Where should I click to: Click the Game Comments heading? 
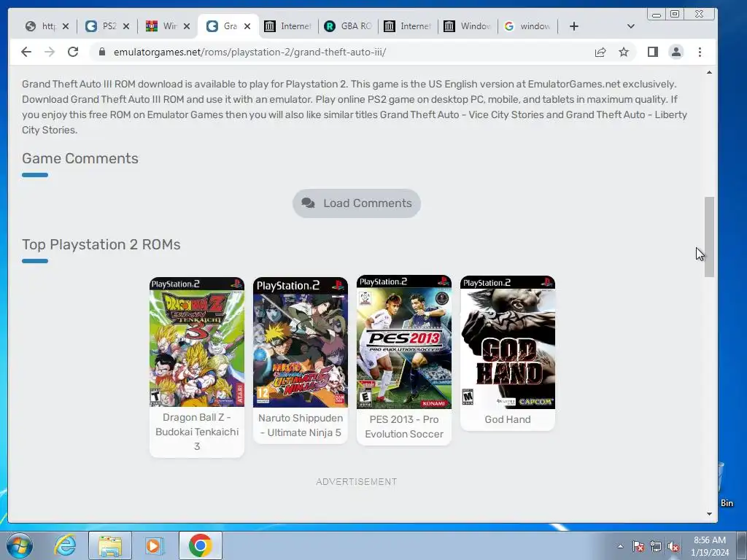(x=80, y=158)
